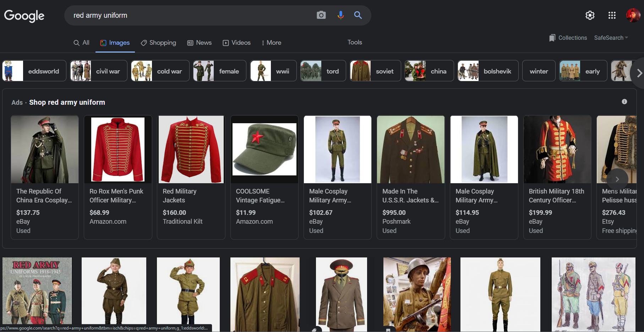Switch to the Shopping tab
Screen dimensions: 644x332
point(158,43)
